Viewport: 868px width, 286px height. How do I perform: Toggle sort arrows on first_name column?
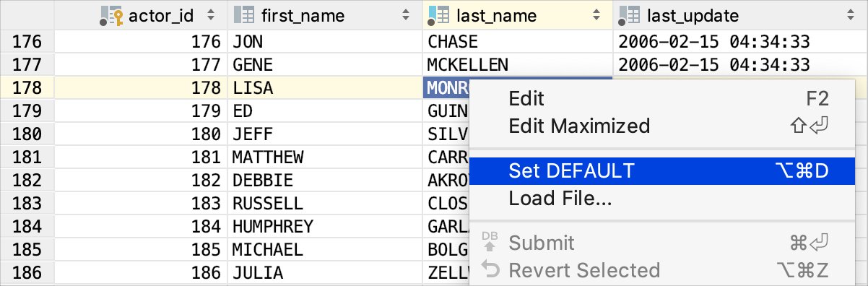coord(404,15)
